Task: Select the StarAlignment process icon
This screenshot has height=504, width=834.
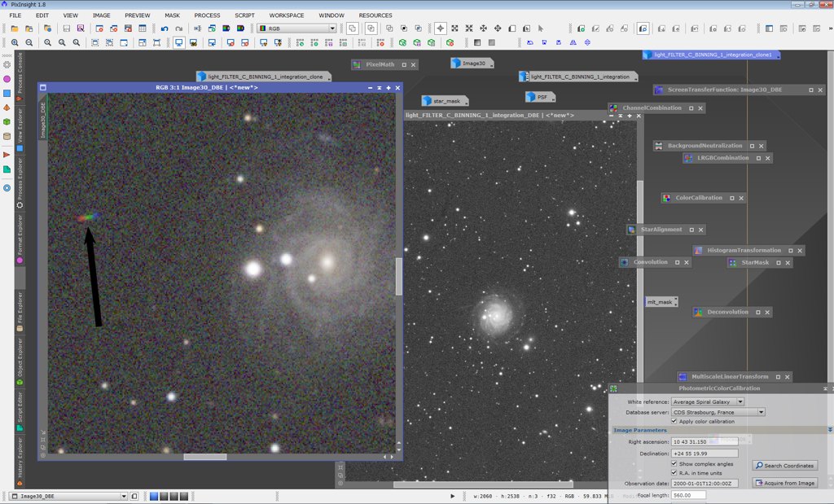Action: (x=632, y=230)
